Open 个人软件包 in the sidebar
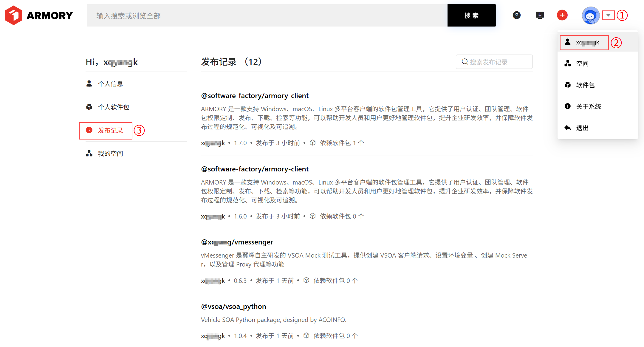The image size is (644, 347). point(113,107)
